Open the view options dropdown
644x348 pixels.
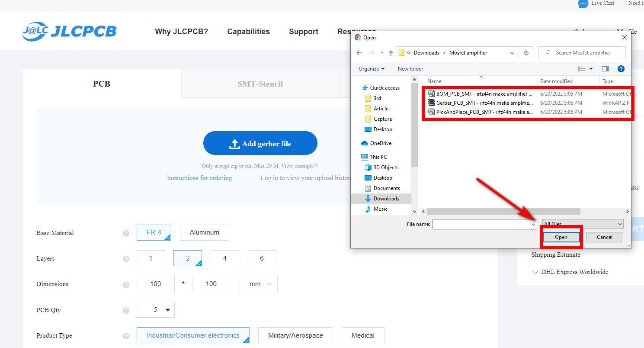tap(591, 69)
